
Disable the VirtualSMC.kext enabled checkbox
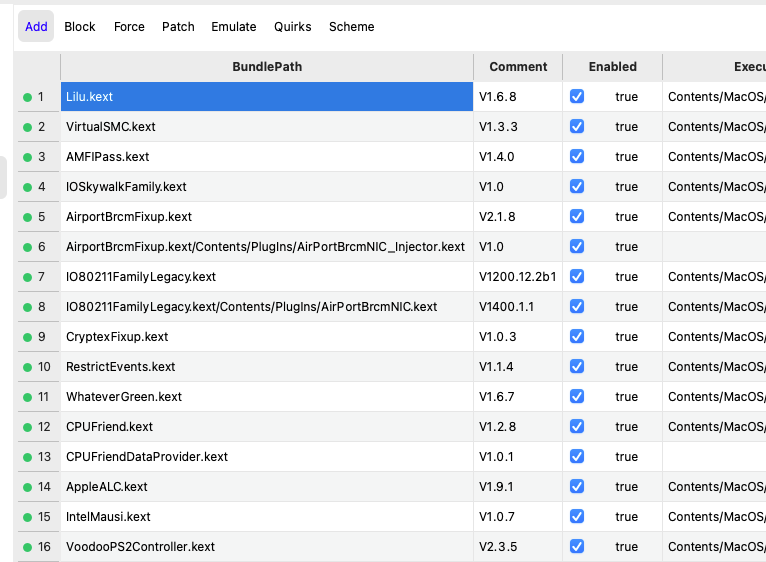577,127
